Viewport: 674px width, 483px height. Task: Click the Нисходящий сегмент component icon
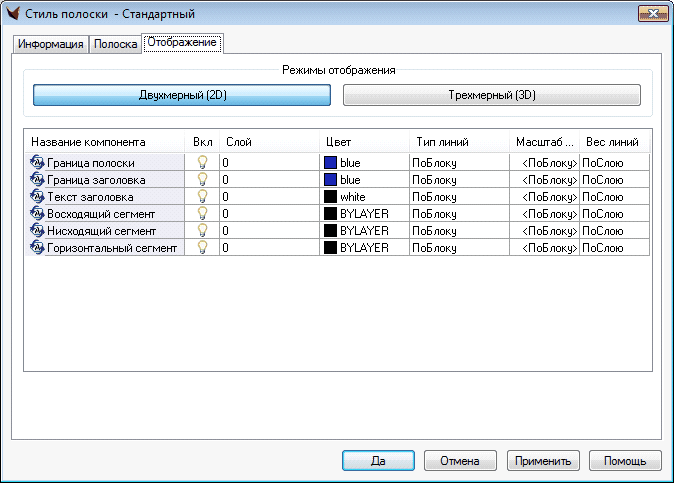coord(38,230)
